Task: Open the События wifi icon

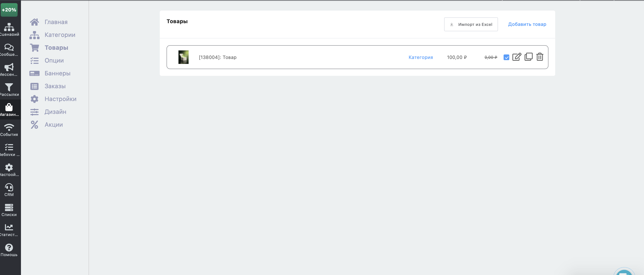Action: pos(9,130)
